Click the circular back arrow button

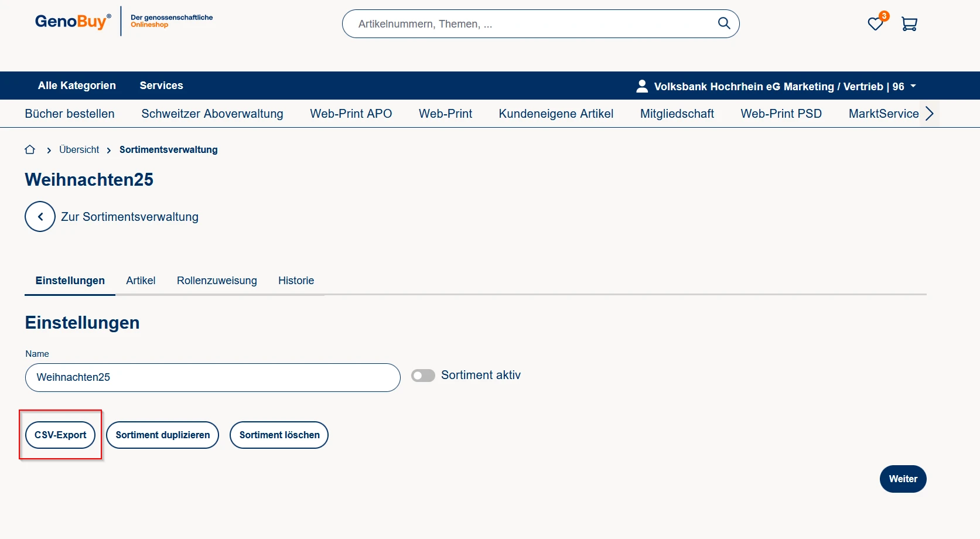coord(40,217)
